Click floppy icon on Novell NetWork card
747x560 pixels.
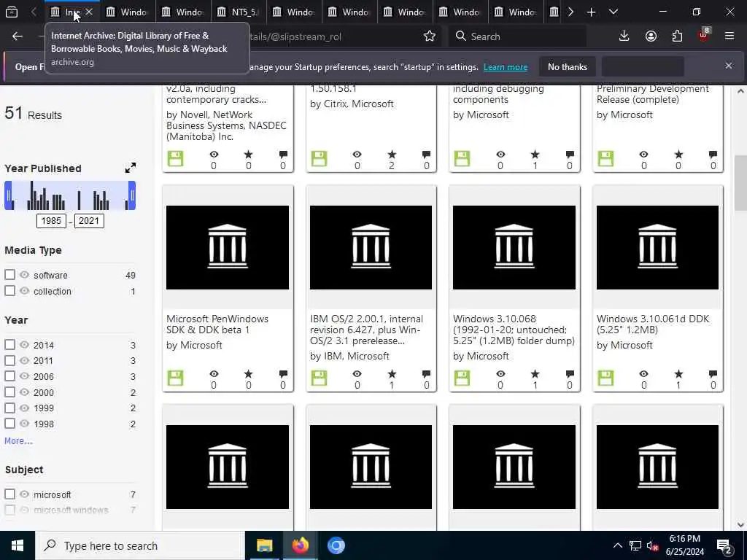[x=175, y=158]
